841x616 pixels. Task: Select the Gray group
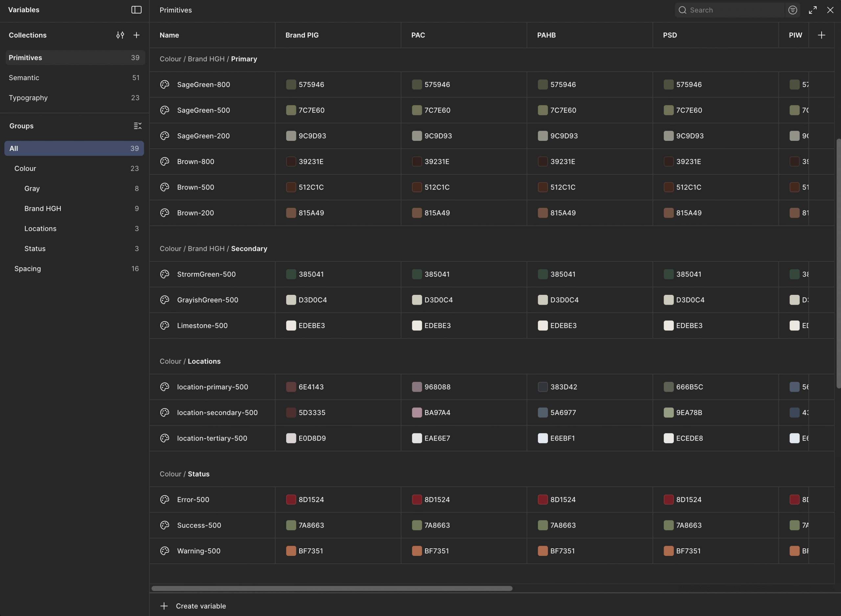click(32, 188)
